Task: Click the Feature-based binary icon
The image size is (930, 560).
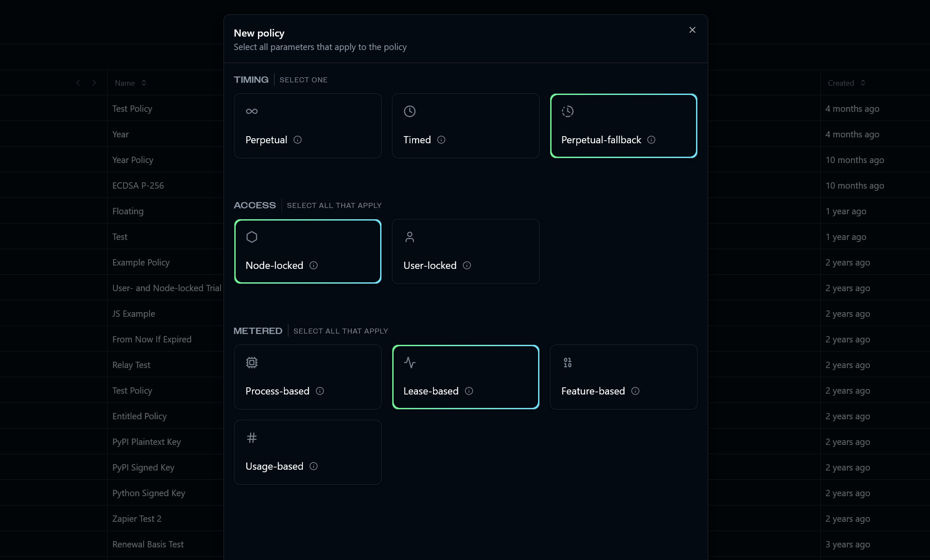Action: pyautogui.click(x=567, y=363)
